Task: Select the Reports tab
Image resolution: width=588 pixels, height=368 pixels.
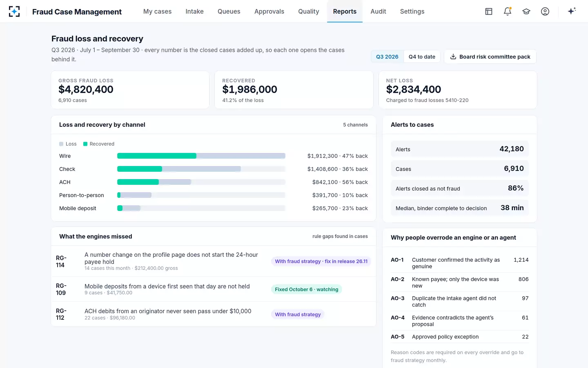Action: coord(345,11)
